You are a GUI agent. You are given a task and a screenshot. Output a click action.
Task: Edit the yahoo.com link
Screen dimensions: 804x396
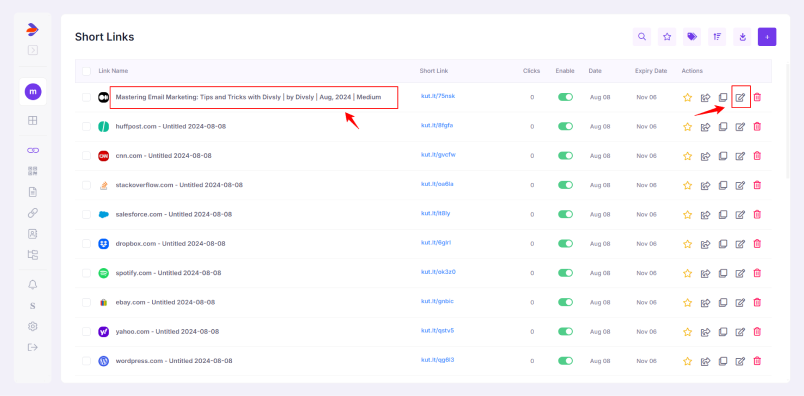click(x=740, y=331)
